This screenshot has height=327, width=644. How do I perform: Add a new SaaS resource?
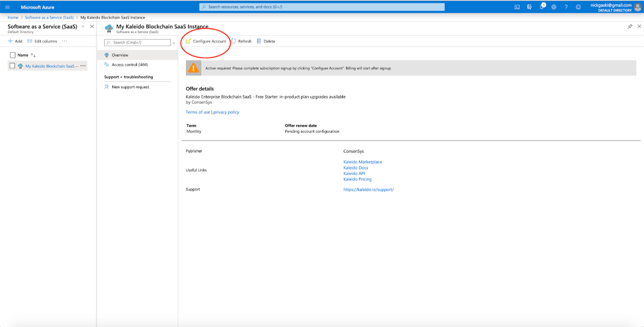coord(15,41)
